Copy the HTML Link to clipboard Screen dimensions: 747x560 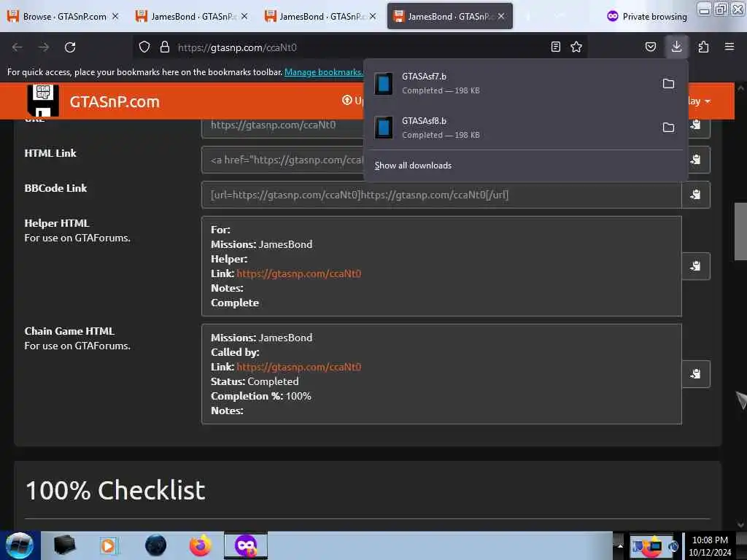click(697, 160)
